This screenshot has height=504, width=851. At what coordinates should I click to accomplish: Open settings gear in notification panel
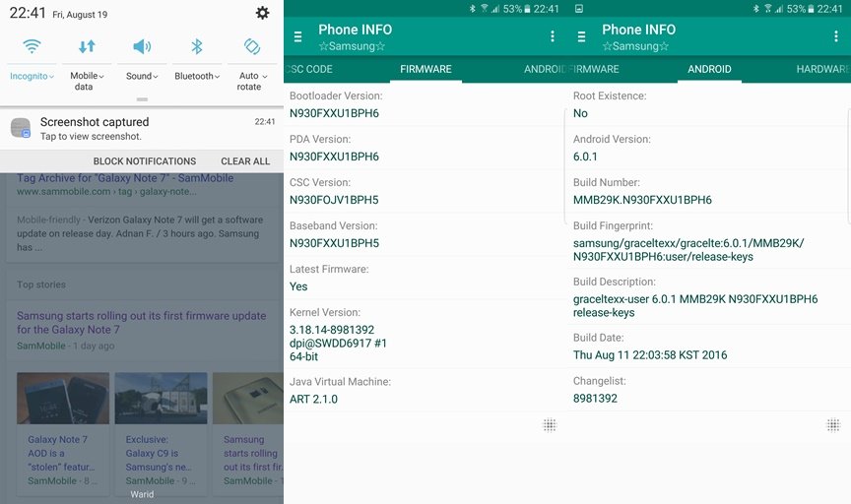(262, 13)
